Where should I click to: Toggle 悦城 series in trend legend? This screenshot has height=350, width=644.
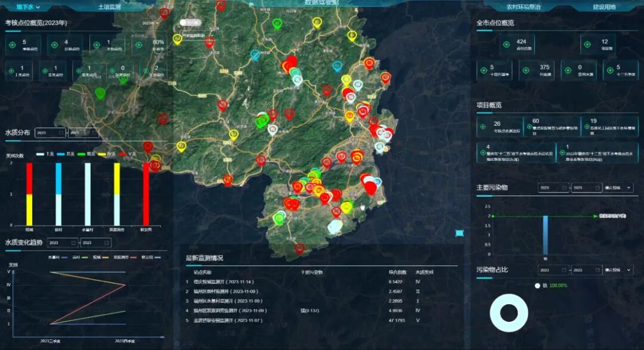tap(101, 257)
